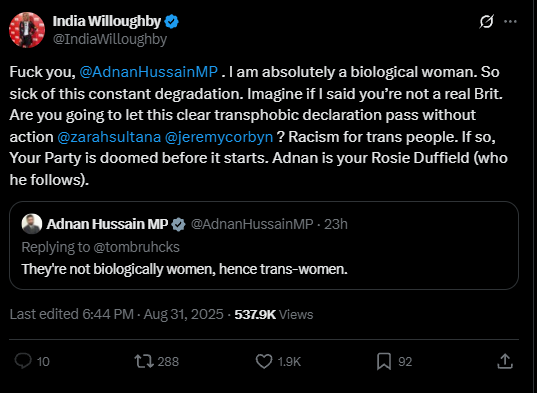Repost using the retweet arrows icon

[144, 361]
